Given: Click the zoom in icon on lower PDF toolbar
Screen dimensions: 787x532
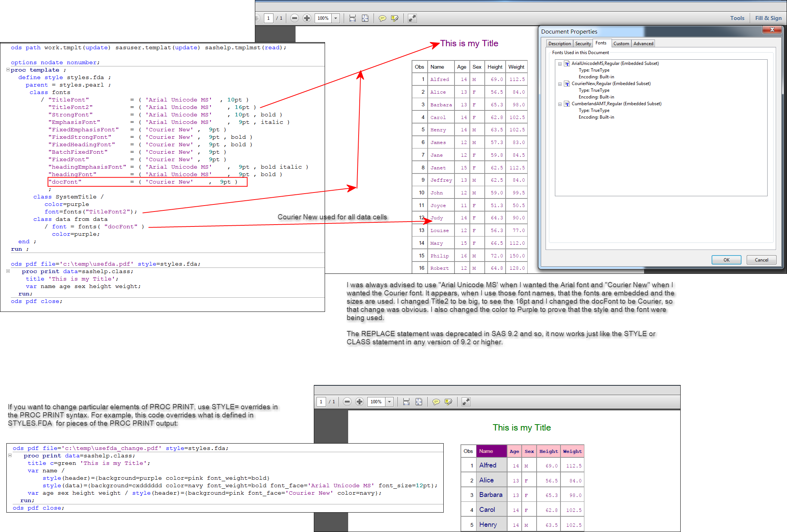Looking at the screenshot, I should click(x=359, y=402).
